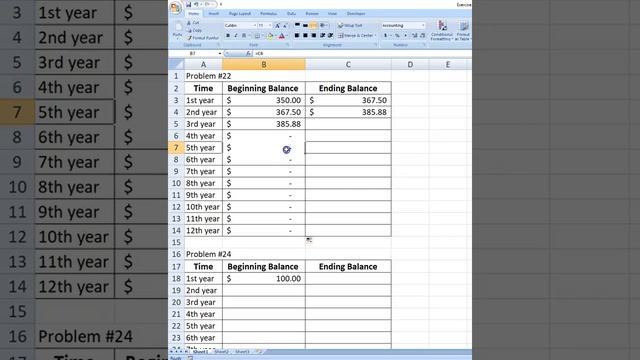The image size is (640, 360).
Task: Decrease decimal places
Action: pos(423,35)
